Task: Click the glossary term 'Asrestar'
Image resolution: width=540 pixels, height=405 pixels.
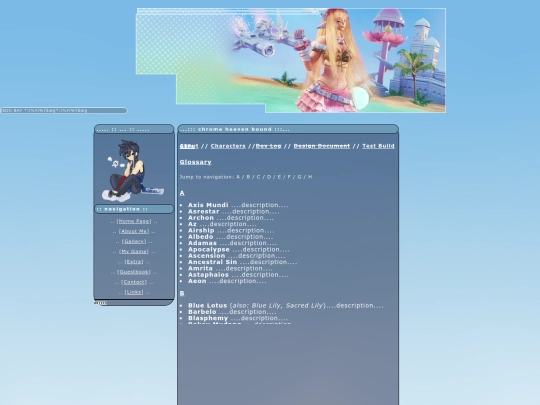Action: coord(204,211)
